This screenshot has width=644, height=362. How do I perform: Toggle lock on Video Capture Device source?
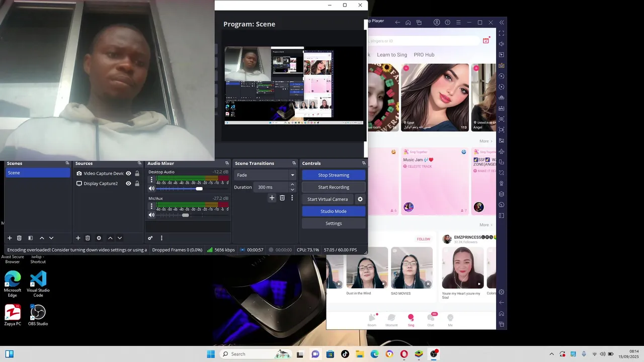click(x=137, y=173)
